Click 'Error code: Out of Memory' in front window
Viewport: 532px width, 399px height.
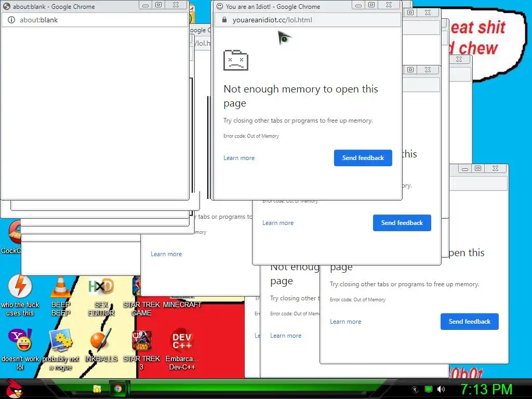coord(251,136)
